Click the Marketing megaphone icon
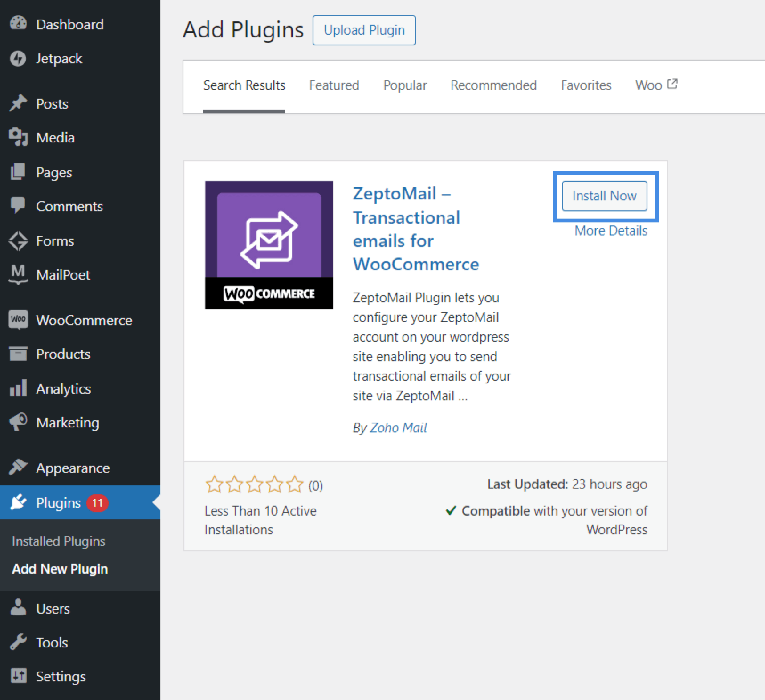Screen dimensions: 765x700 pyautogui.click(x=18, y=422)
